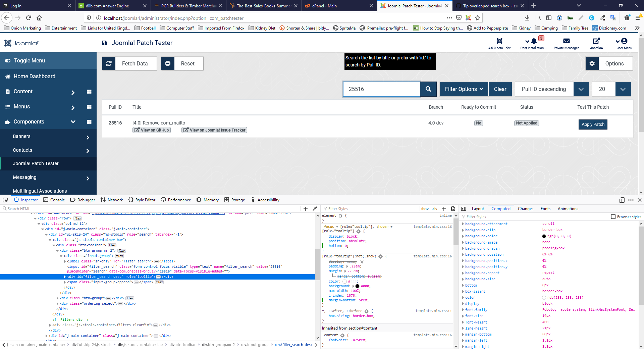This screenshot has height=349, width=644.
Task: Reload the page in the browser
Action: click(29, 18)
